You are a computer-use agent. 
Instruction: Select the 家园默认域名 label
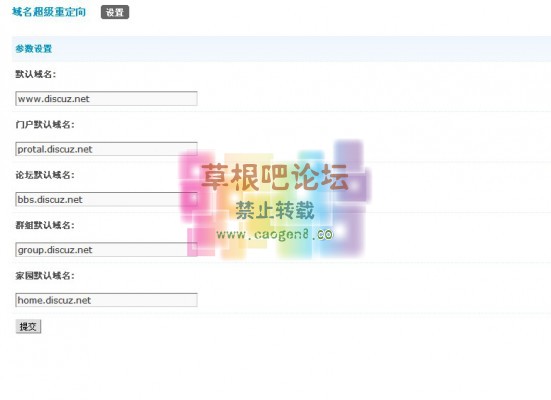pos(45,276)
